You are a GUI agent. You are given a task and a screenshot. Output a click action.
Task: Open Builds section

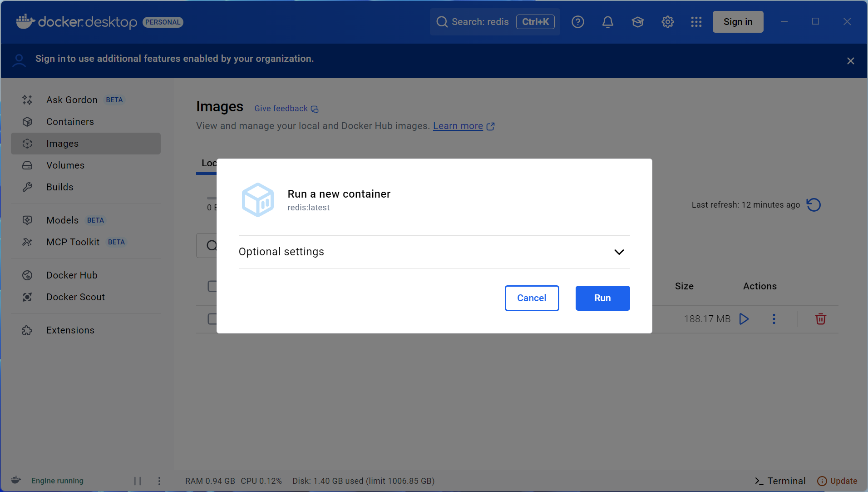click(86, 187)
